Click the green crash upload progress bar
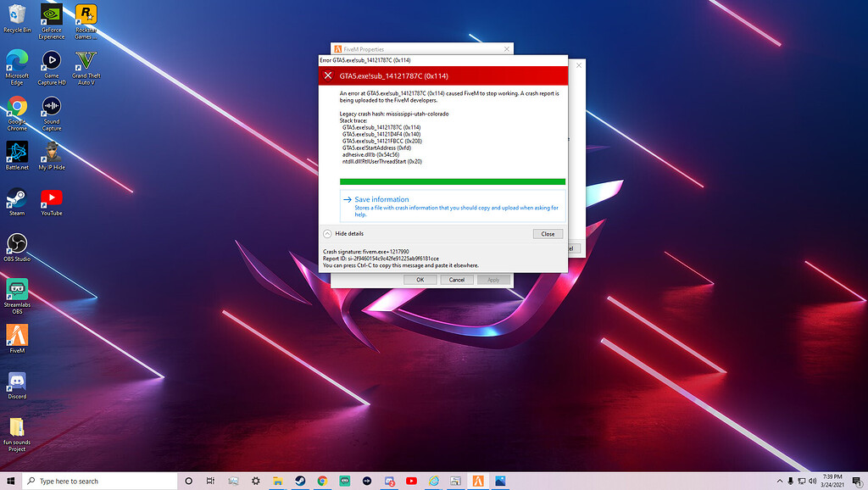The height and width of the screenshot is (490, 868). pyautogui.click(x=453, y=181)
